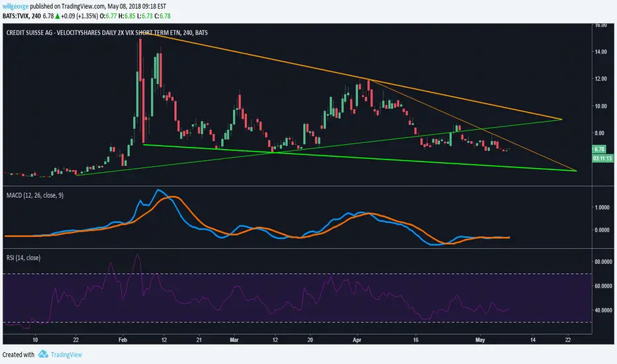Click the 16 date label on the time axis
The width and height of the screenshot is (617, 364).
416,340
